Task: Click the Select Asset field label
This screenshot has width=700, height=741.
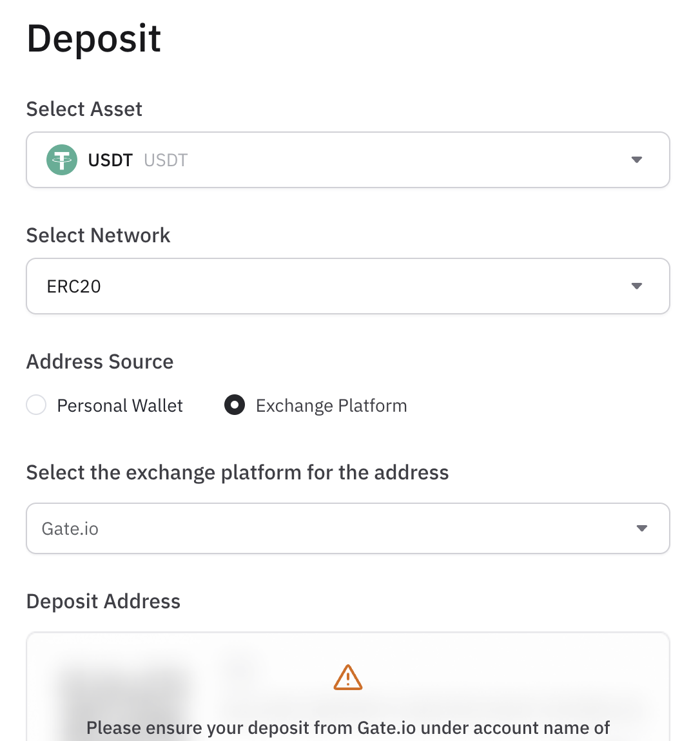Action: [x=84, y=108]
